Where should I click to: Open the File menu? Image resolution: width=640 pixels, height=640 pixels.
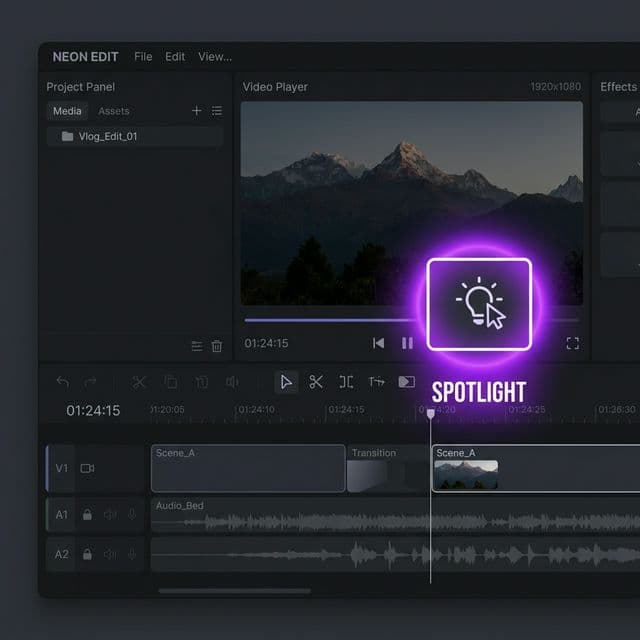click(143, 57)
